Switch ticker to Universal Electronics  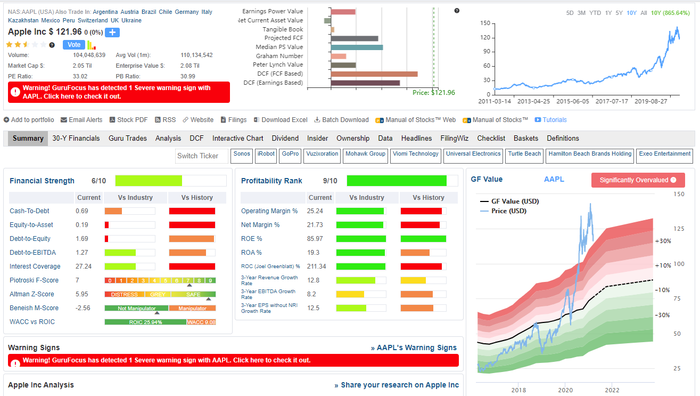click(x=473, y=155)
